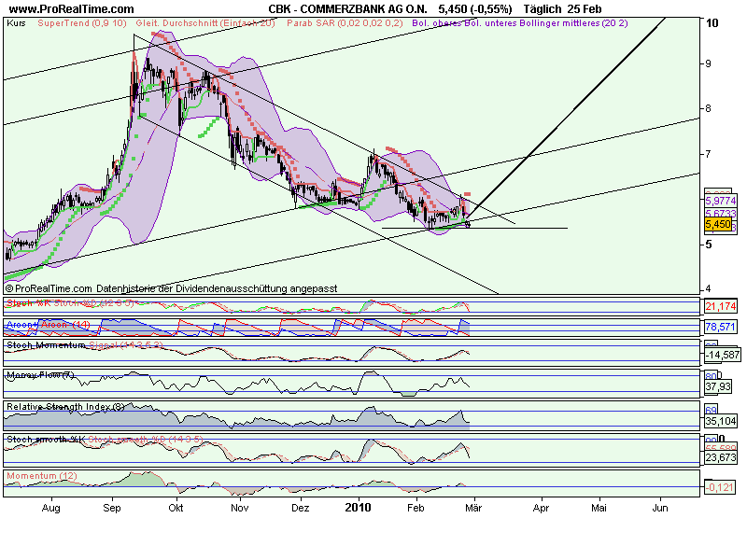Click the Mai label on the time axis
This screenshot has width=747, height=560.
[x=599, y=508]
